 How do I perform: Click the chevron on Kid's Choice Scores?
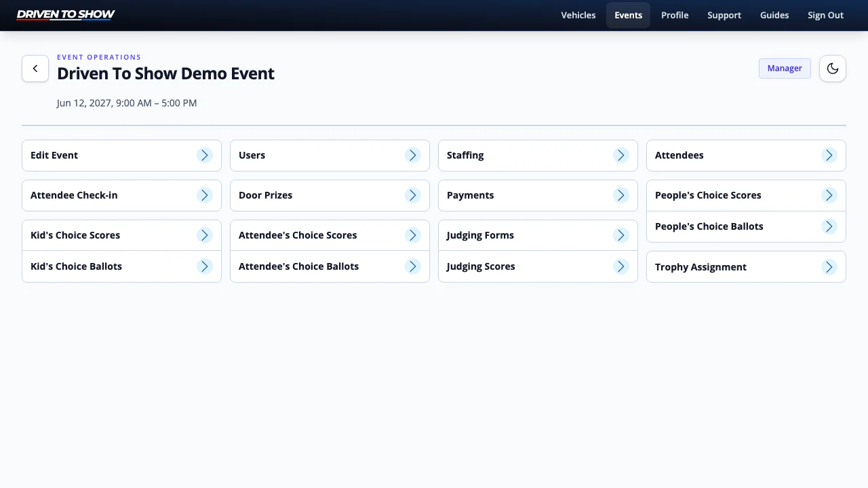205,235
